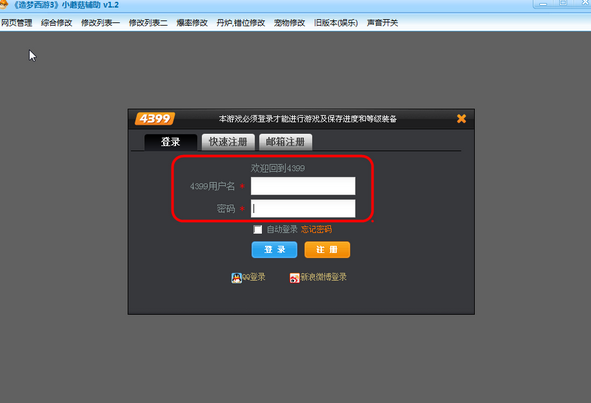Click the blue 登录 button
The width and height of the screenshot is (591, 403).
[274, 250]
